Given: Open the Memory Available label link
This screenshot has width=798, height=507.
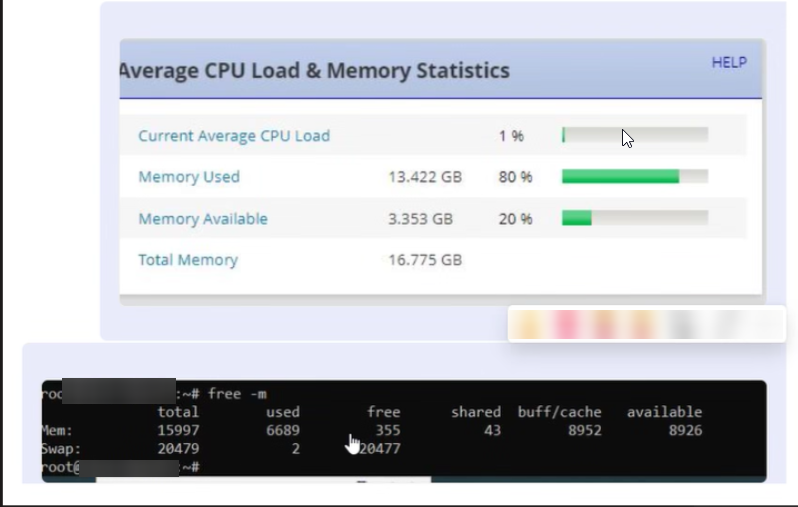Looking at the screenshot, I should pyautogui.click(x=203, y=218).
